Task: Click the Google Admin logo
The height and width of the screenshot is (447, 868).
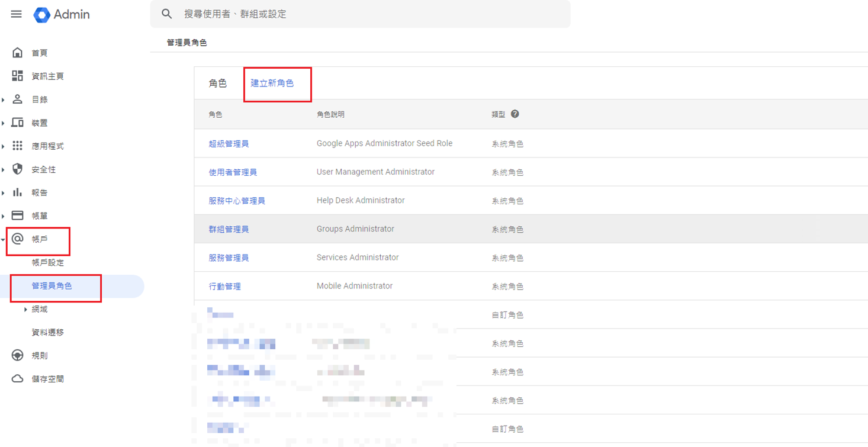Action: 42,15
